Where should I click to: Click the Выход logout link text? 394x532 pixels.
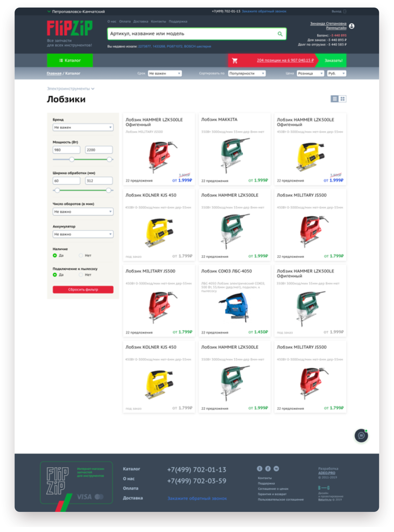[336, 11]
